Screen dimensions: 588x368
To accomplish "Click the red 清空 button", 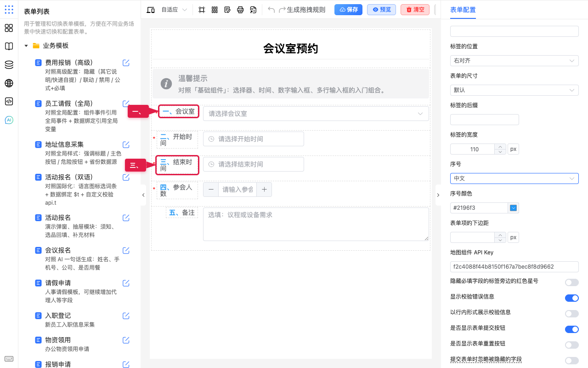I will pos(415,10).
